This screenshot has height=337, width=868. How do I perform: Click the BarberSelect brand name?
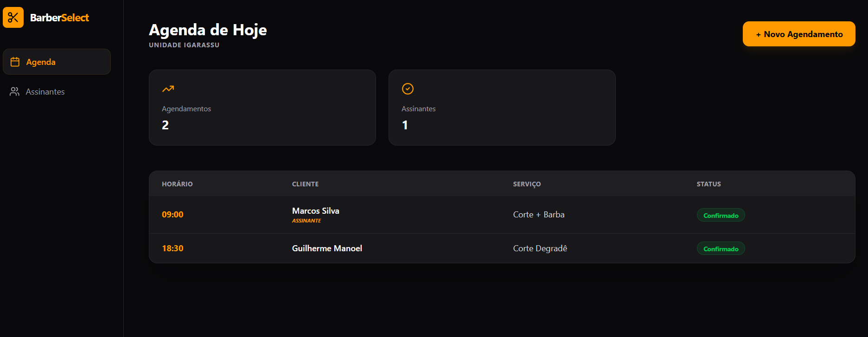click(59, 17)
